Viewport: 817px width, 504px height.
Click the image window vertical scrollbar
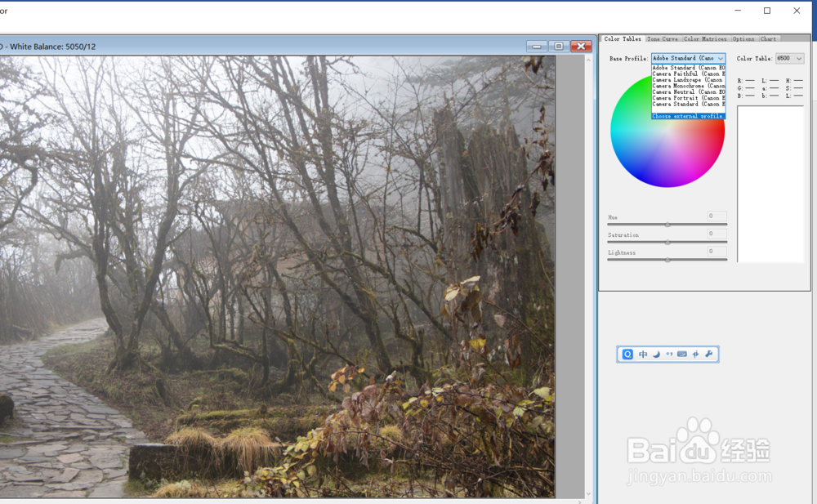click(x=589, y=277)
